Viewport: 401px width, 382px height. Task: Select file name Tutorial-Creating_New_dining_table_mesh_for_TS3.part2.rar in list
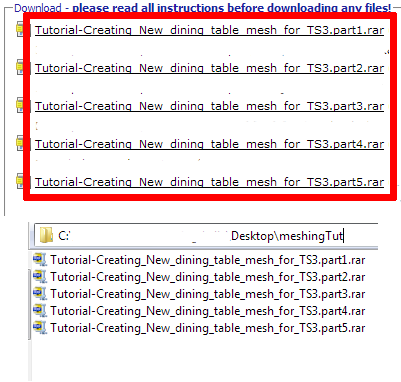(x=208, y=277)
